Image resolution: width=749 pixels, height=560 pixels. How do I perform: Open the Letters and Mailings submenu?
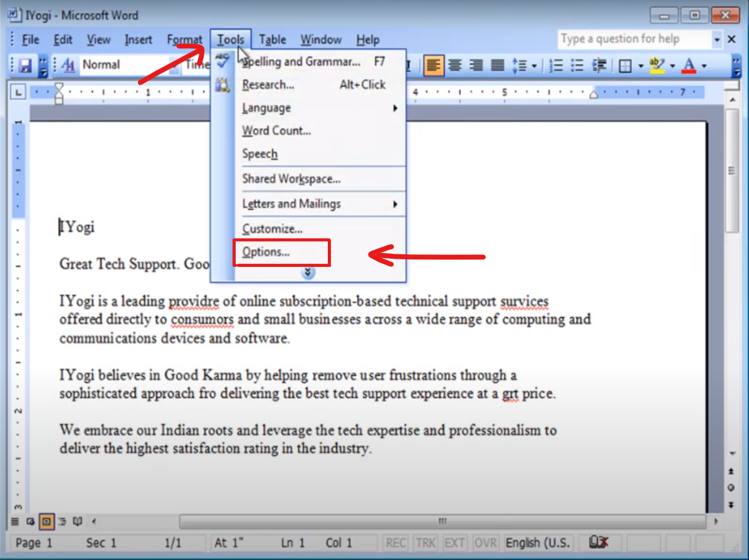tap(320, 204)
